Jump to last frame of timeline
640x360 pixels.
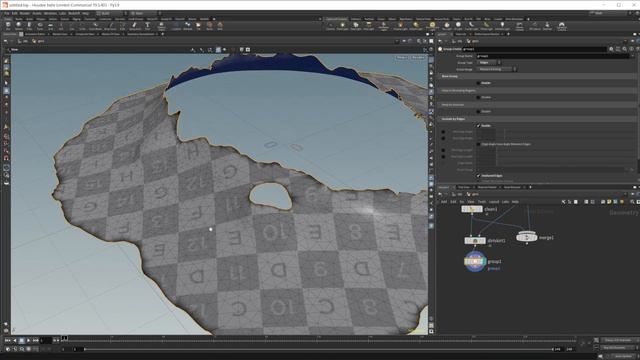tap(36, 340)
